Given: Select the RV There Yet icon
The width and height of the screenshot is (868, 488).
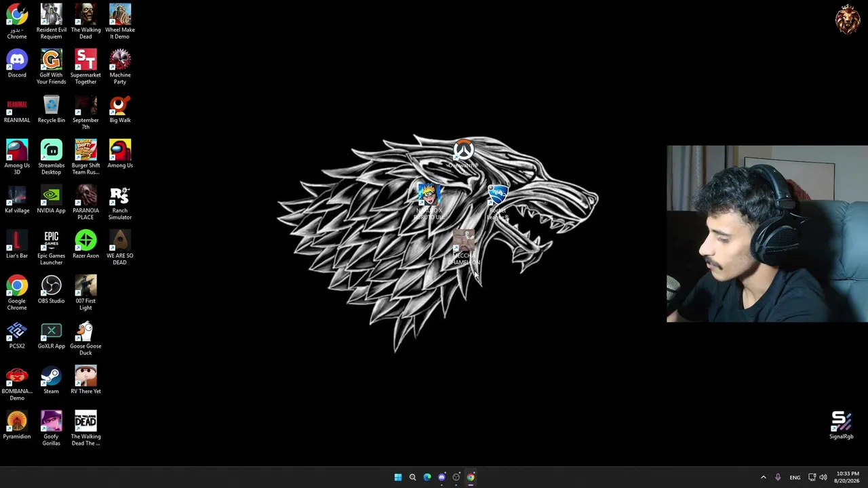Looking at the screenshot, I should pyautogui.click(x=85, y=380).
